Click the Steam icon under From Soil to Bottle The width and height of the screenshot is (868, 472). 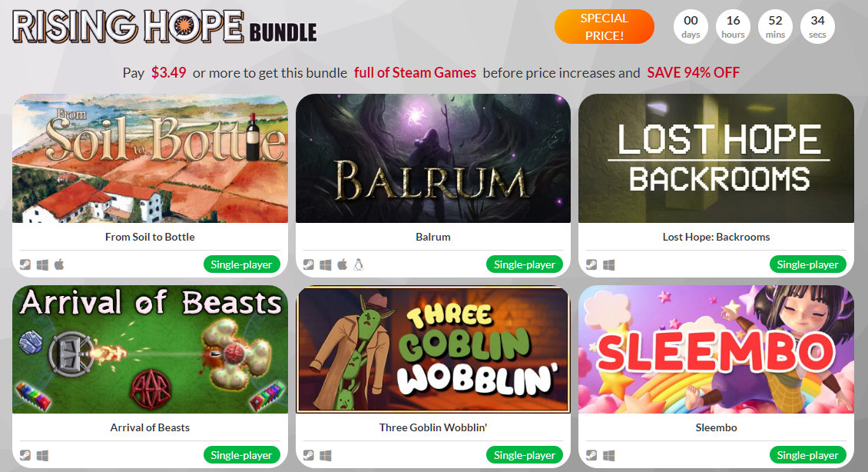coord(25,264)
